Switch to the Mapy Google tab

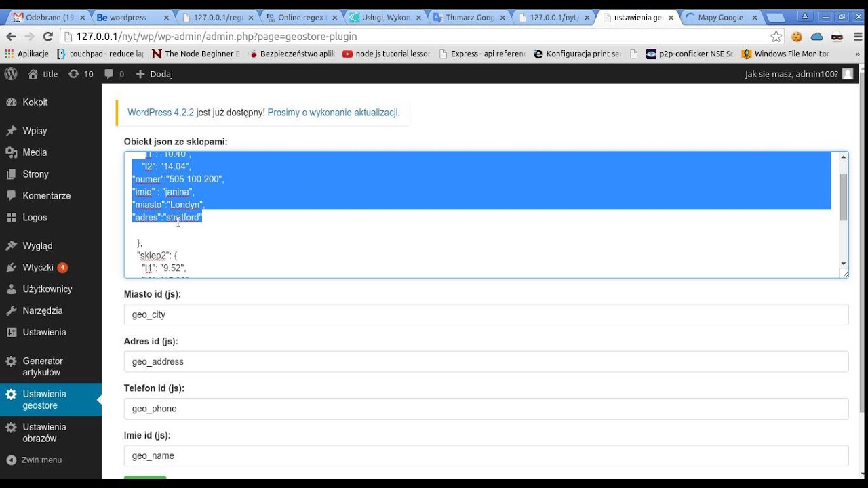pos(722,18)
